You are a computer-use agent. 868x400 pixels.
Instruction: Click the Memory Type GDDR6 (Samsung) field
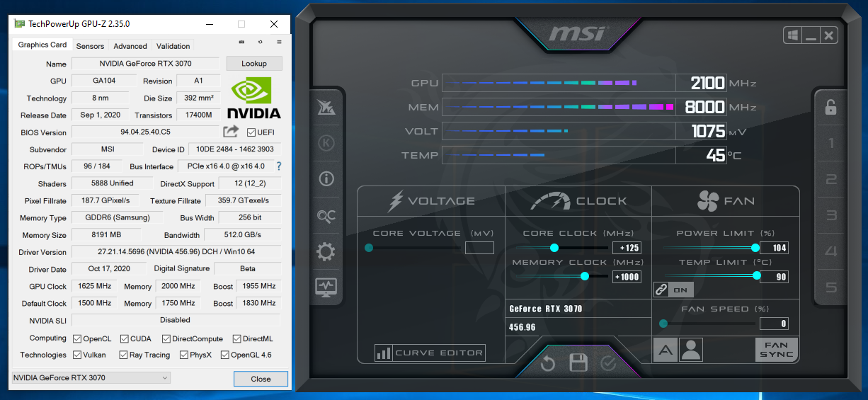coord(117,217)
